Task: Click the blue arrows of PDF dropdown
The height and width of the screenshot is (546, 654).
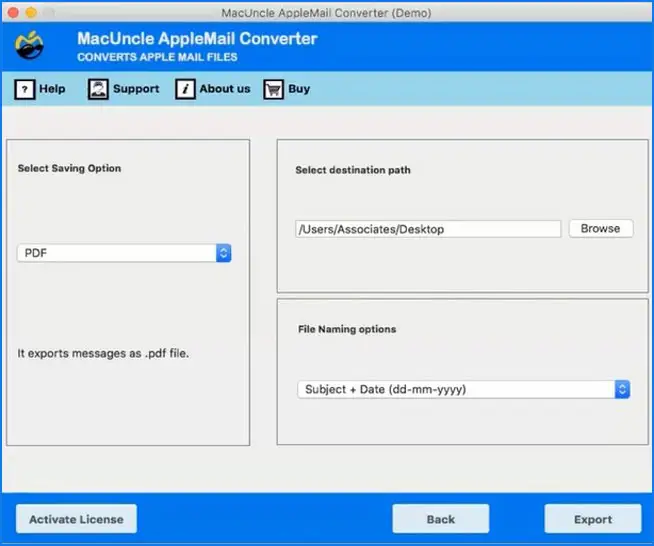Action: click(224, 253)
